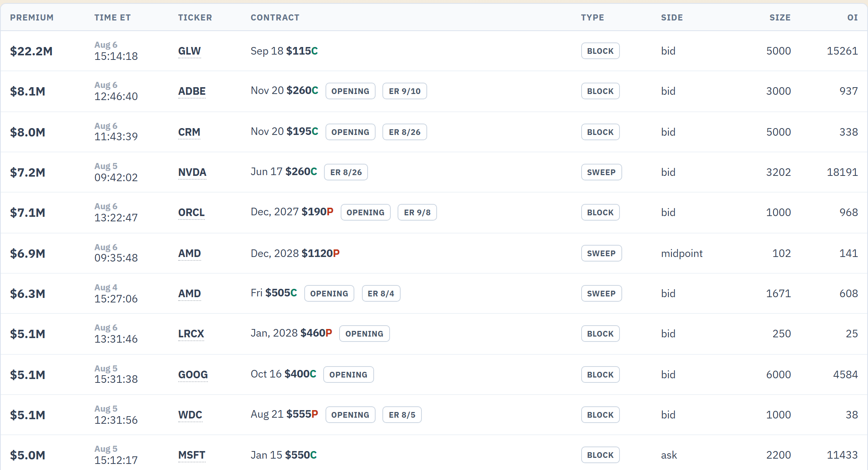Click the OPENING badge in the ORCL row

coord(366,212)
